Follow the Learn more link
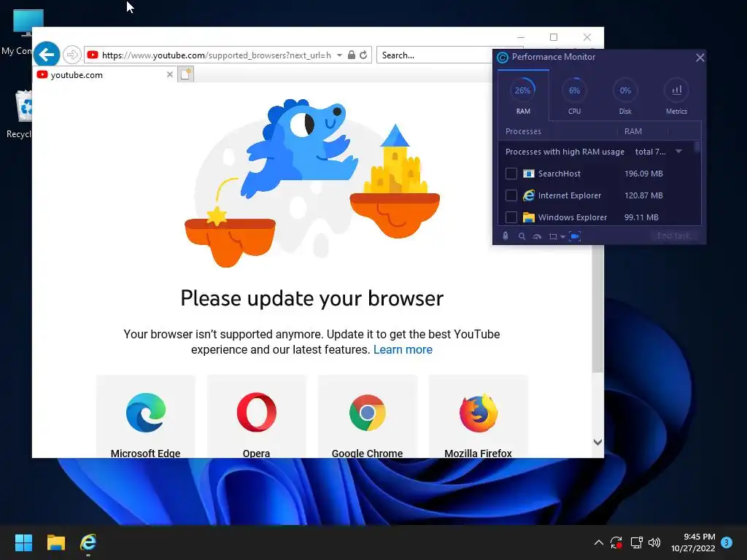The width and height of the screenshot is (747, 560). click(403, 349)
